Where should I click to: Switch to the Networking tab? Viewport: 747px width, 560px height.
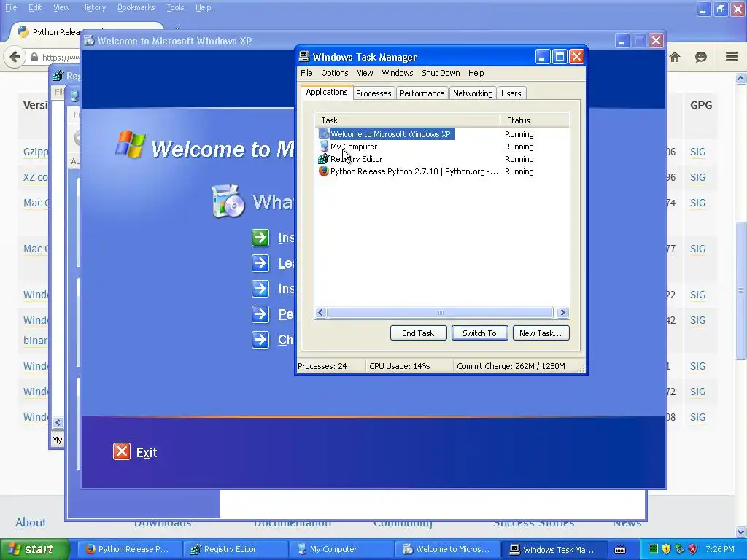point(473,93)
